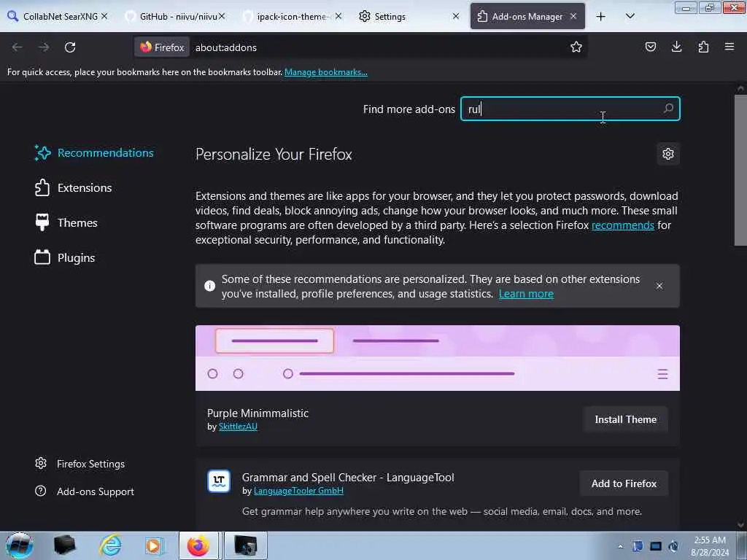Expand the list all tabs chevron
Screen dimensions: 747x560
(630, 16)
